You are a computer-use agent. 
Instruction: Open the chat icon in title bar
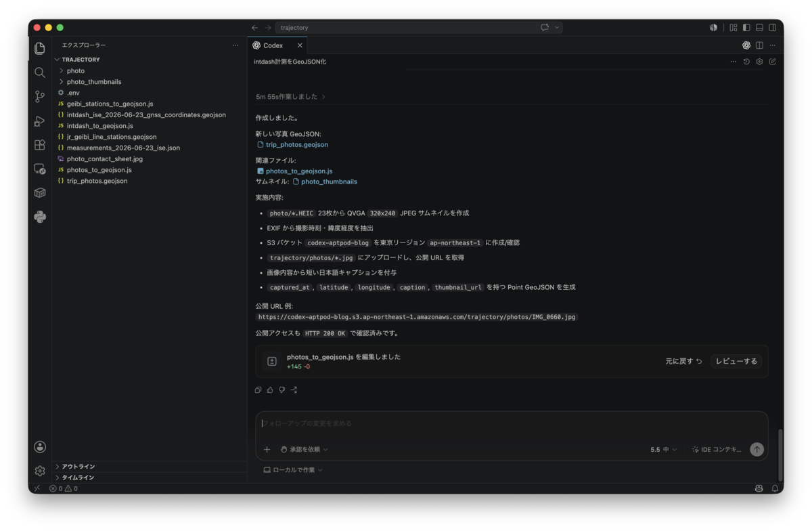544,28
